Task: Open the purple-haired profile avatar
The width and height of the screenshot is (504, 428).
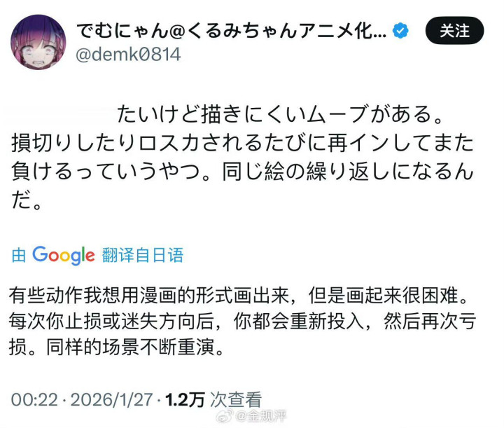Action: [x=38, y=42]
